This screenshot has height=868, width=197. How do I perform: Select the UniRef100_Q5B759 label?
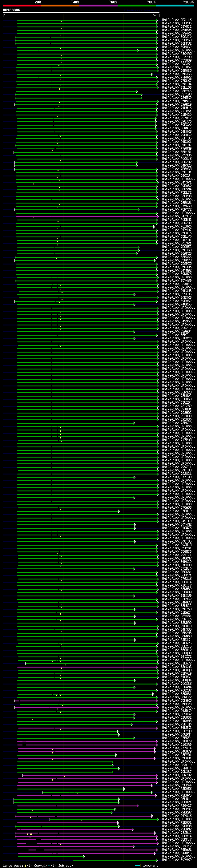(x=177, y=609)
